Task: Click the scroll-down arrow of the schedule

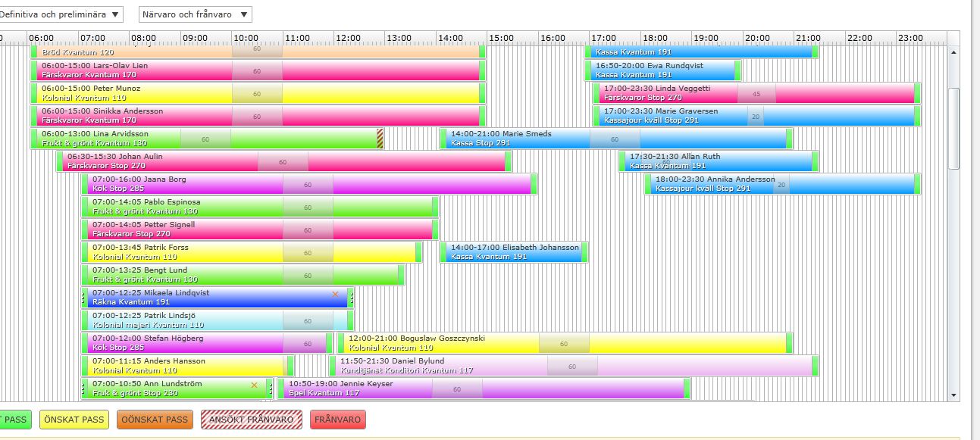Action: point(953,395)
